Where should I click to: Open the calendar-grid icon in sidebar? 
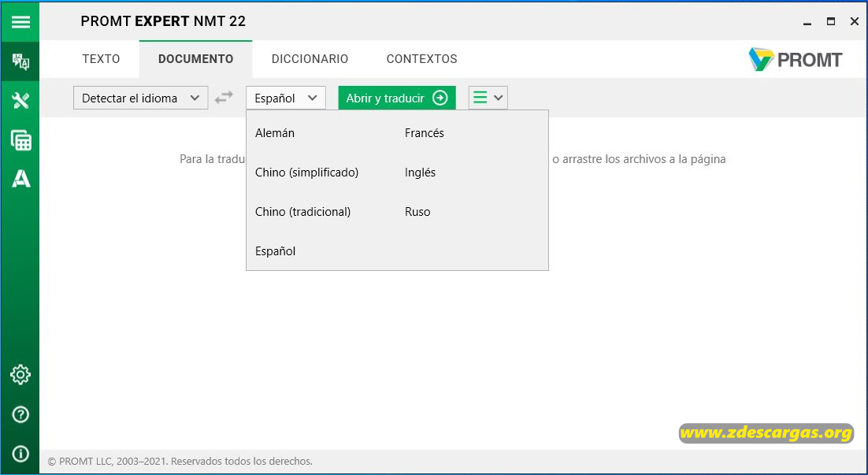coord(21,140)
